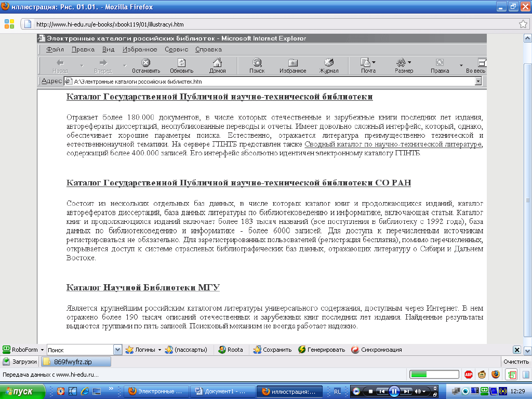Click the Очистить downloads button
The image size is (532, 399).
coord(516,362)
